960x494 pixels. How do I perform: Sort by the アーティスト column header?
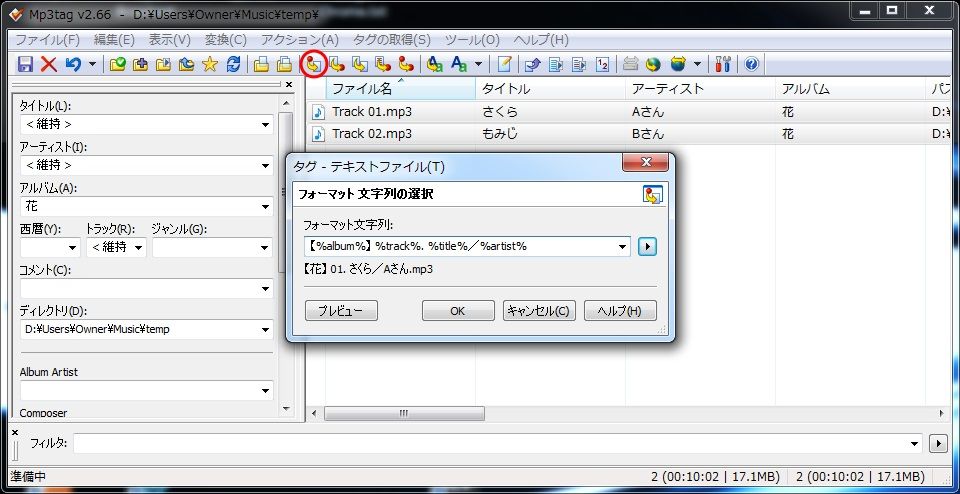tap(700, 89)
